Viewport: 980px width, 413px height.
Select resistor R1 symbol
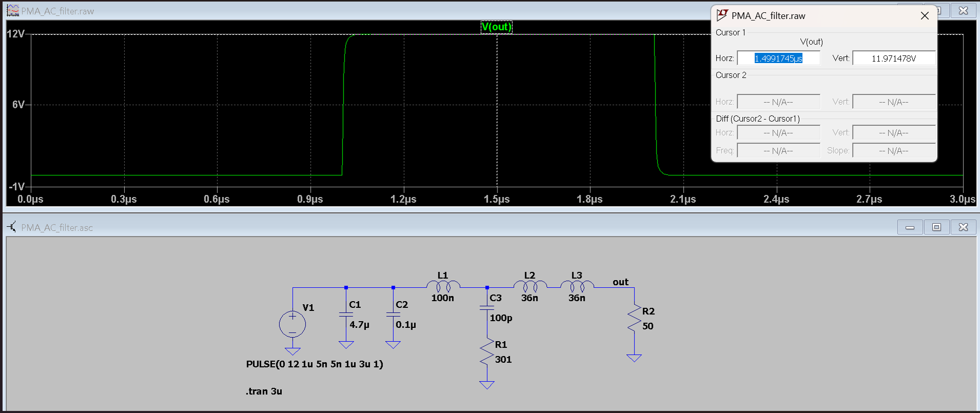(487, 352)
